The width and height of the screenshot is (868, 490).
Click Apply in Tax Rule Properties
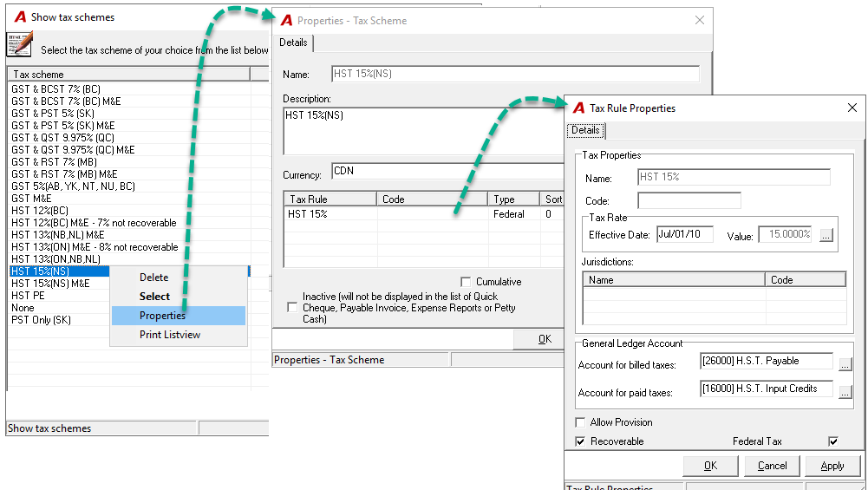(x=832, y=466)
